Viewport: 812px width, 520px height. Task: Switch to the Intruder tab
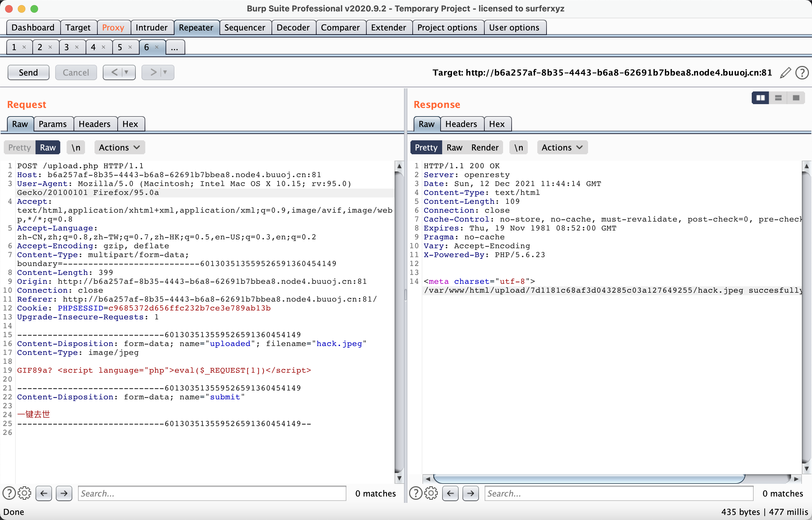152,27
